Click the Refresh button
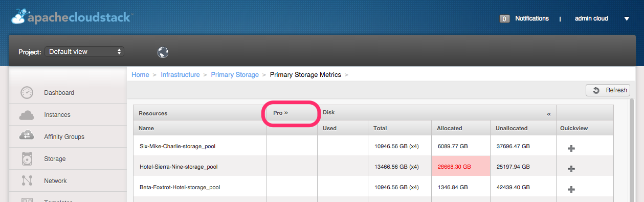Viewport: 644px width, 202px height. [608, 90]
